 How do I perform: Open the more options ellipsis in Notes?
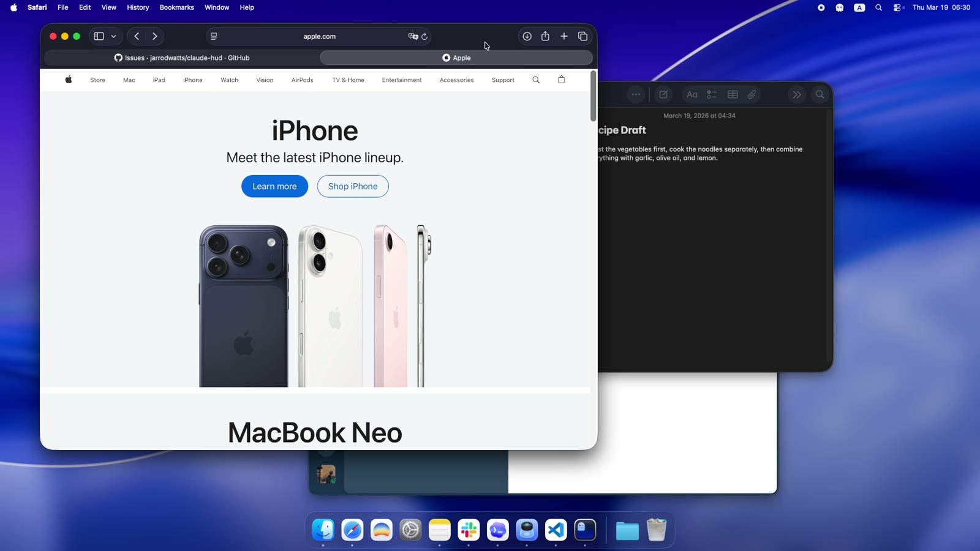[636, 94]
